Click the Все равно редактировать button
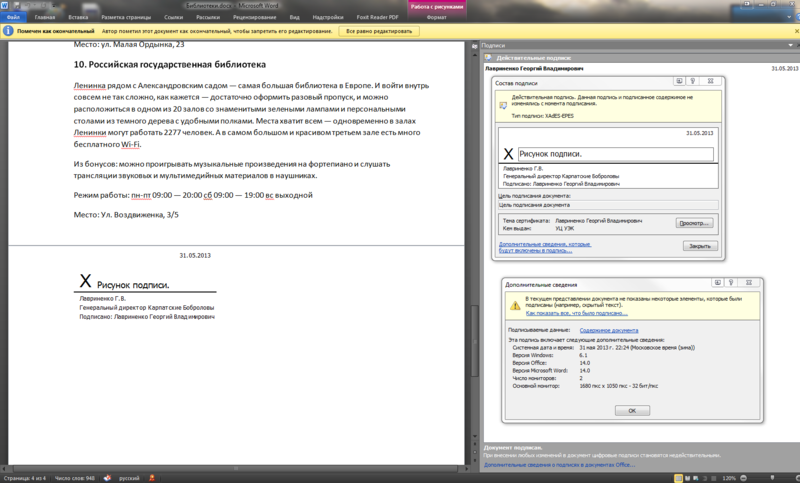This screenshot has width=800, height=483. pyautogui.click(x=379, y=31)
